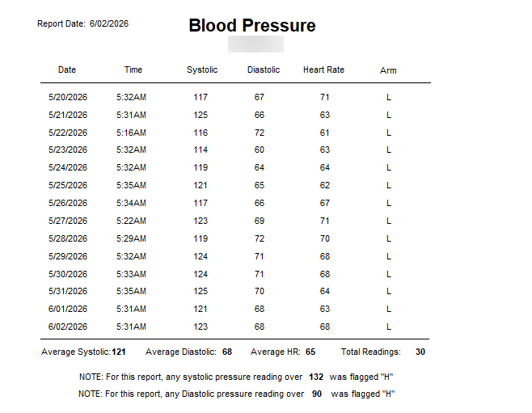Image resolution: width=532 pixels, height=413 pixels.
Task: Click the Arm column header
Action: [388, 70]
